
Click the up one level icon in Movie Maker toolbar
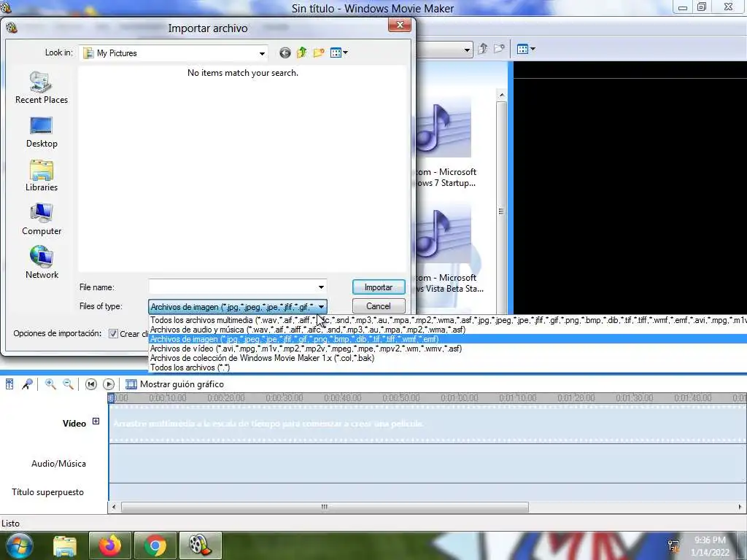pyautogui.click(x=483, y=49)
